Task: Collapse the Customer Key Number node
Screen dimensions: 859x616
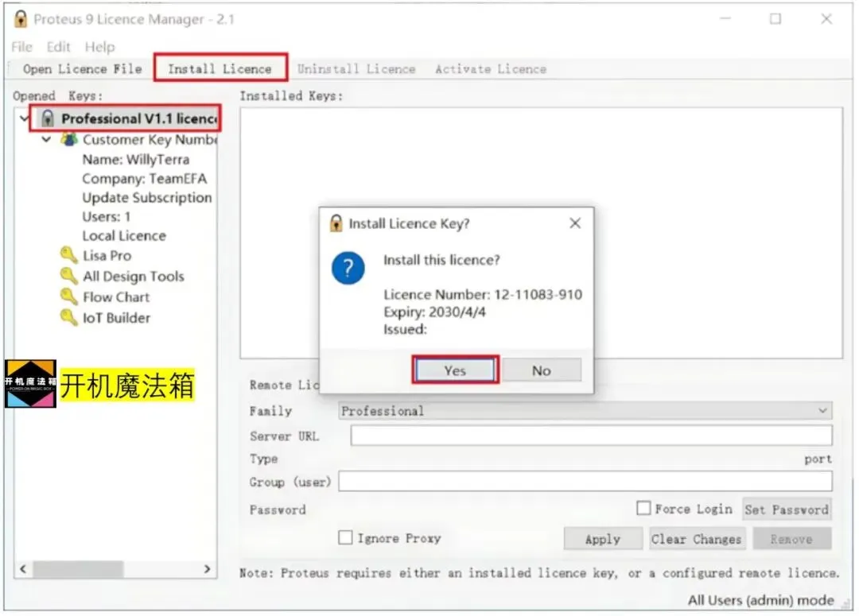Action: (47, 140)
